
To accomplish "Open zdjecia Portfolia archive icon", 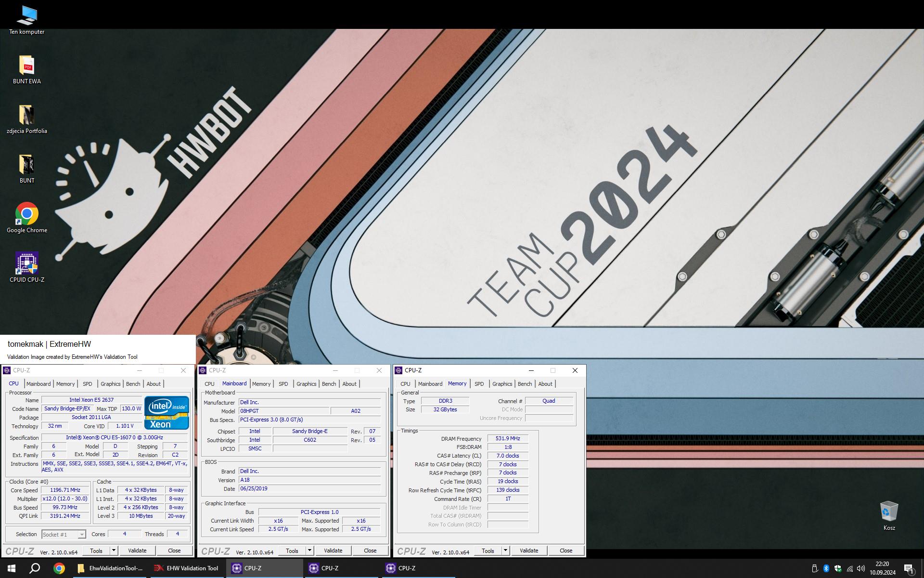I will pyautogui.click(x=26, y=119).
